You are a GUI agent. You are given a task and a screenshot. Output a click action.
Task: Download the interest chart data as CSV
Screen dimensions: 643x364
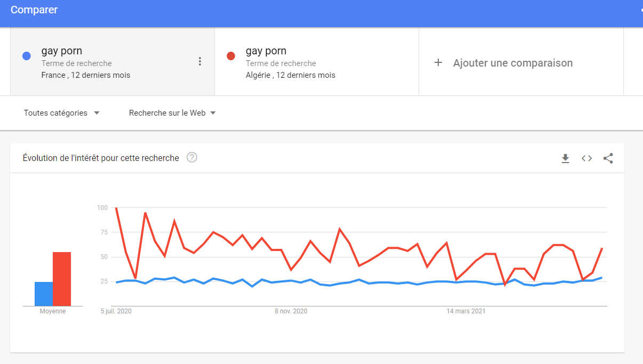coord(565,158)
